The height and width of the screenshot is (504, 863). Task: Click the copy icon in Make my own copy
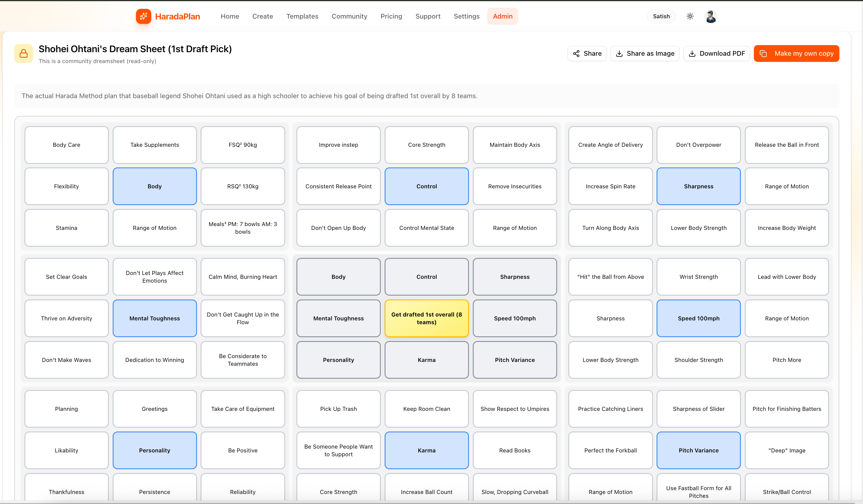click(764, 53)
